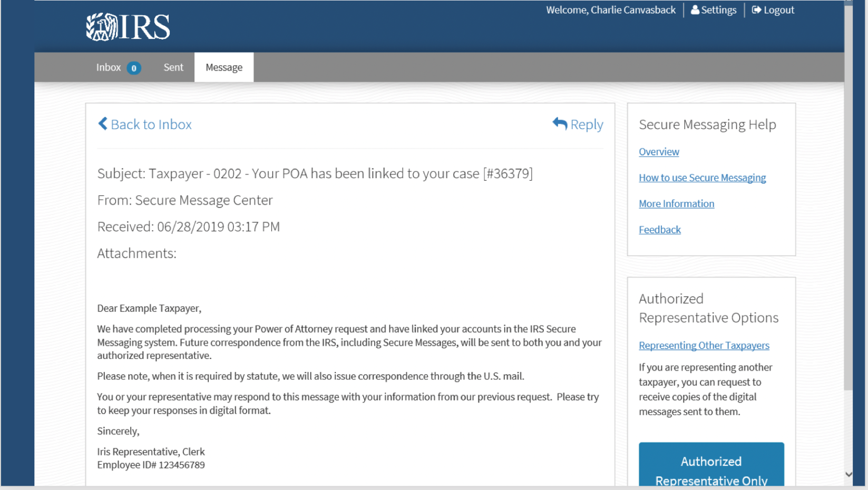
Task: Click the message subject line
Action: coord(315,174)
